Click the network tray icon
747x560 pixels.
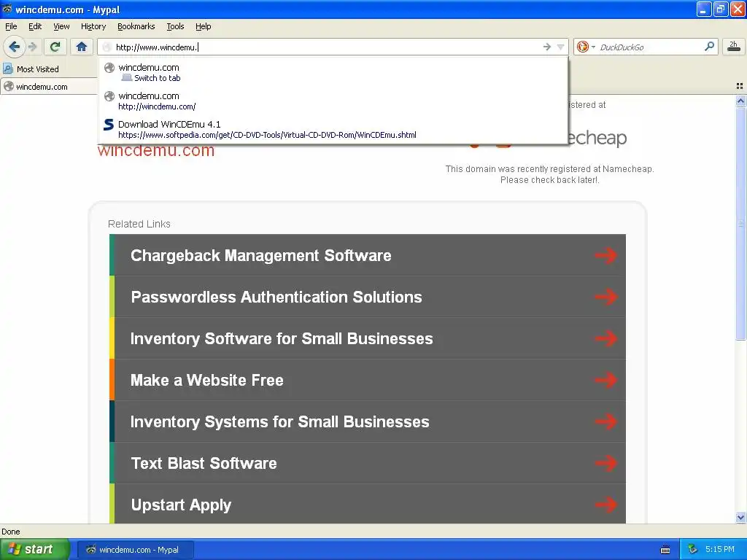coord(693,549)
